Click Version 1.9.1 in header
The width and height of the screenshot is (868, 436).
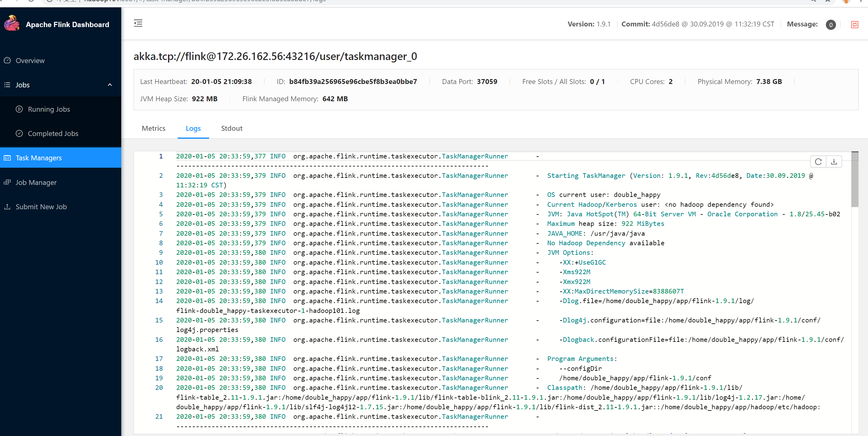[589, 24]
